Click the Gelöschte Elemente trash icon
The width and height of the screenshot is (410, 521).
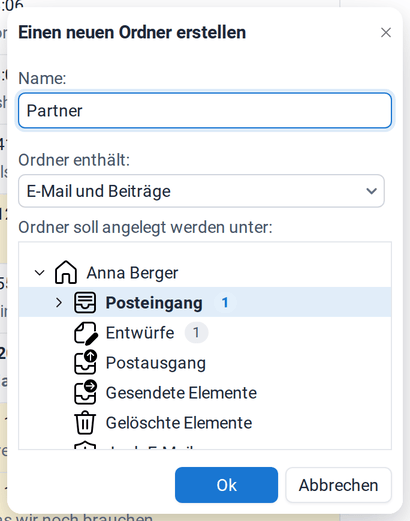point(85,422)
